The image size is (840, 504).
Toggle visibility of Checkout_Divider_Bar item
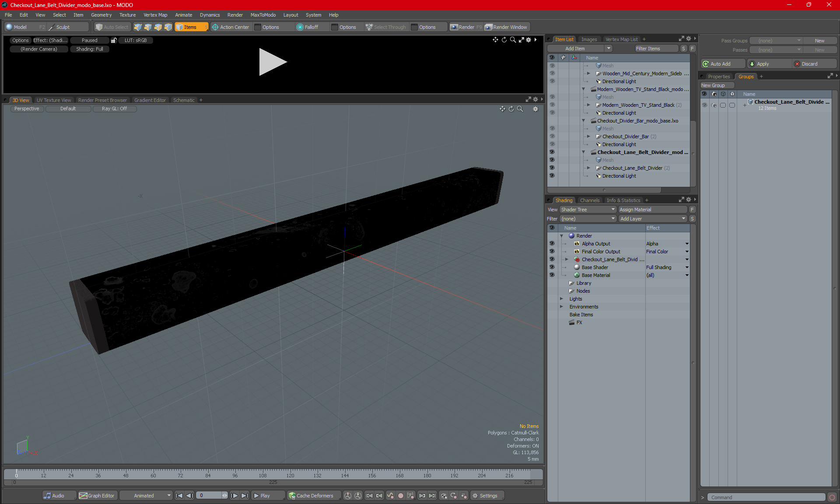(552, 136)
